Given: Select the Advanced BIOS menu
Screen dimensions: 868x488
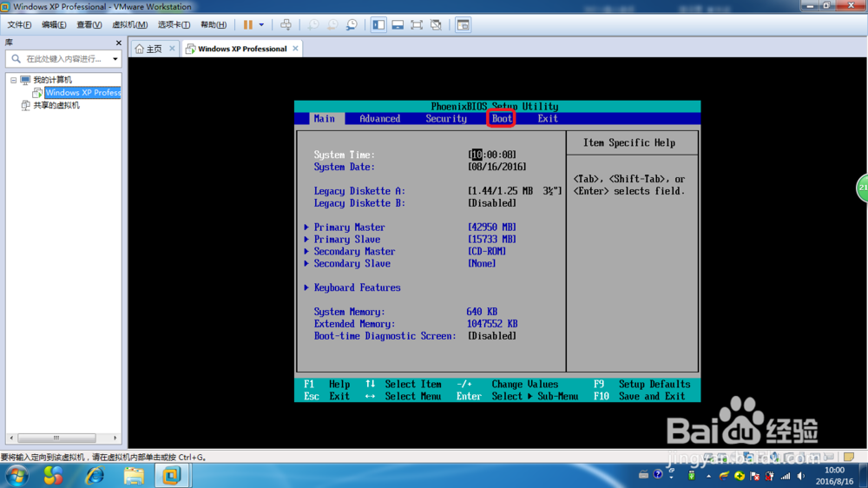Looking at the screenshot, I should coord(380,119).
